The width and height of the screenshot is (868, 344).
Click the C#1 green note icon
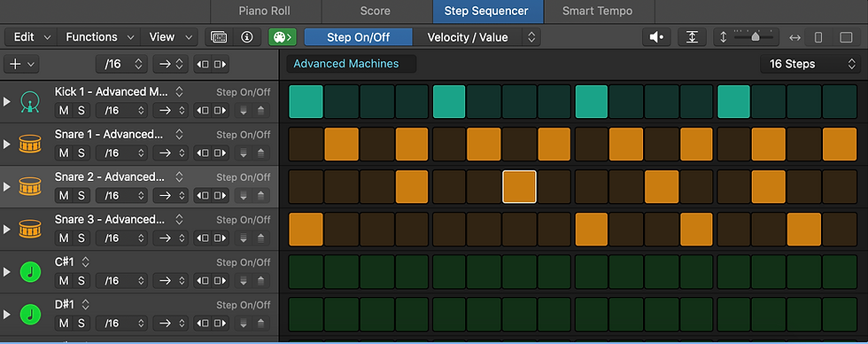coord(30,271)
